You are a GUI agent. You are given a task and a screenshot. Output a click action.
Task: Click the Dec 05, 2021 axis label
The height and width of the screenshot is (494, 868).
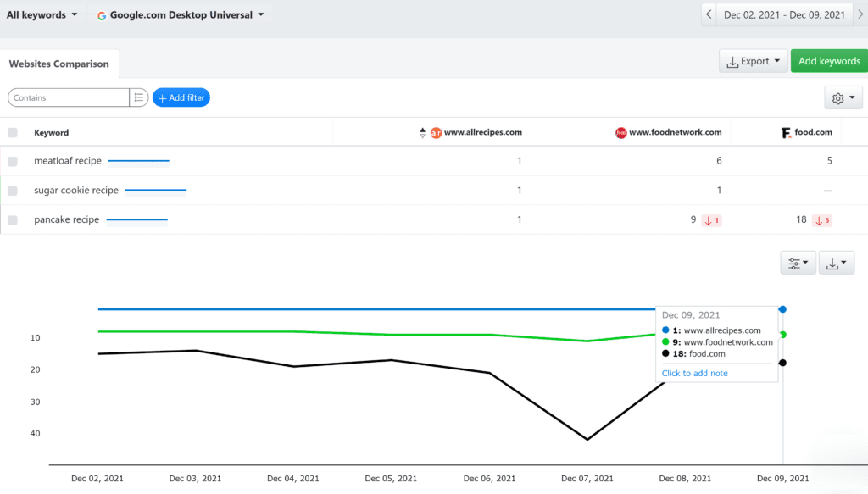(391, 479)
